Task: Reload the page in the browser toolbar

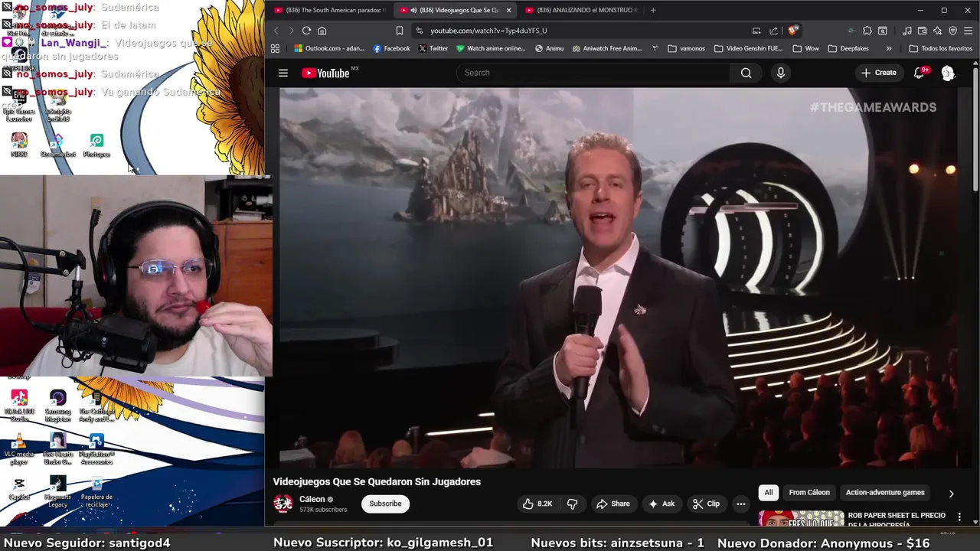Action: click(306, 31)
